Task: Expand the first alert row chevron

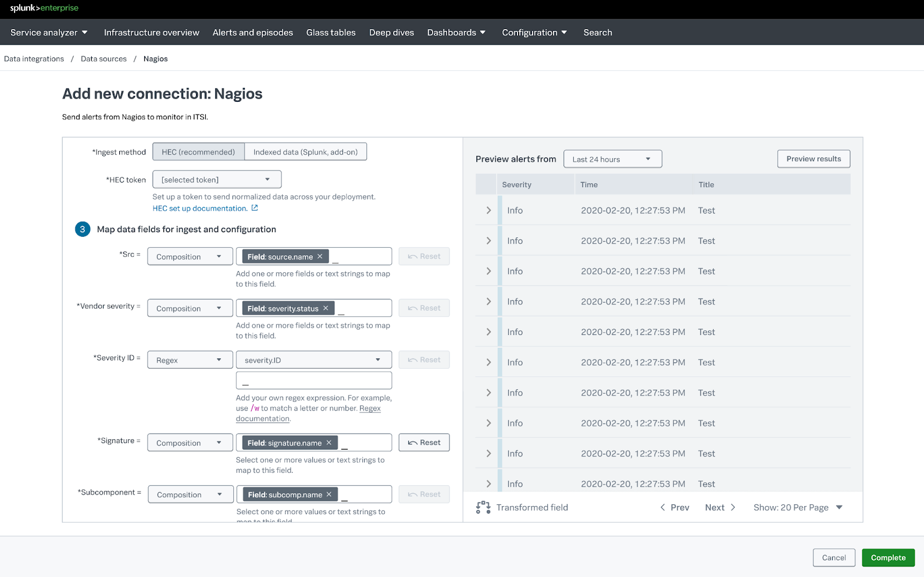Action: [x=488, y=211]
